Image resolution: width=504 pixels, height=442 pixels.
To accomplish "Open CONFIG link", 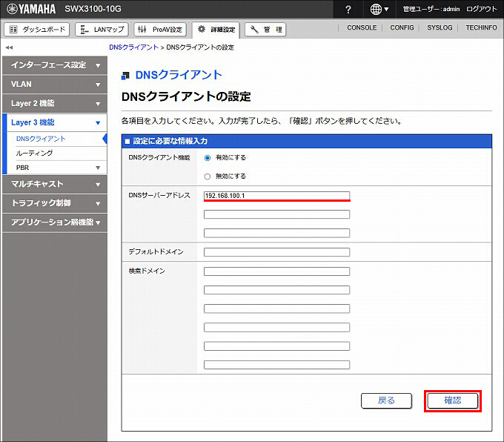I will [x=402, y=27].
